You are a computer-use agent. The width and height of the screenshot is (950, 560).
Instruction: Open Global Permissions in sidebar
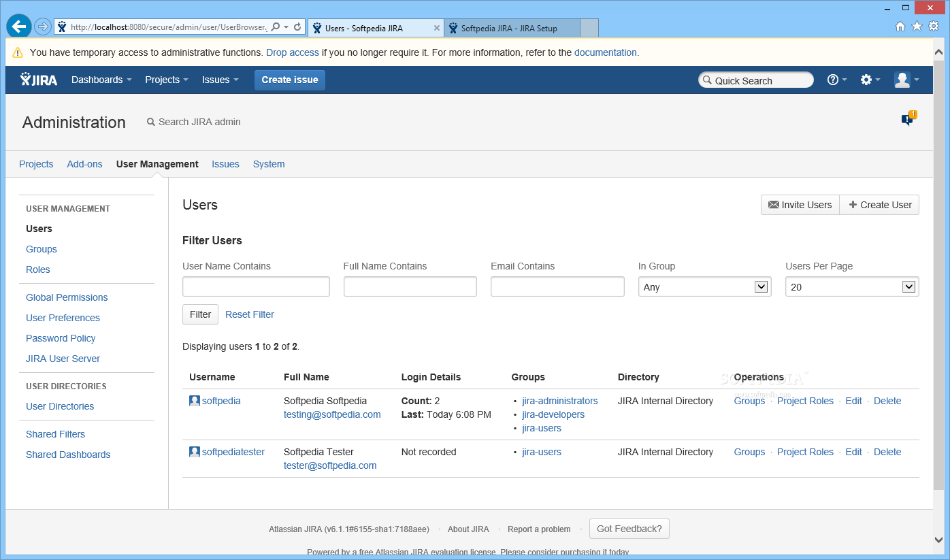(x=67, y=297)
